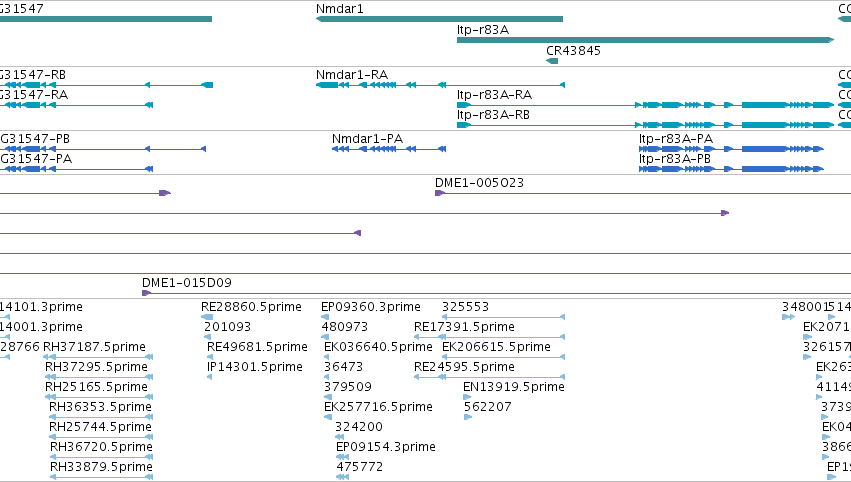Select the EK206615.5prime EST label
This screenshot has width=851, height=482.
[x=497, y=347]
